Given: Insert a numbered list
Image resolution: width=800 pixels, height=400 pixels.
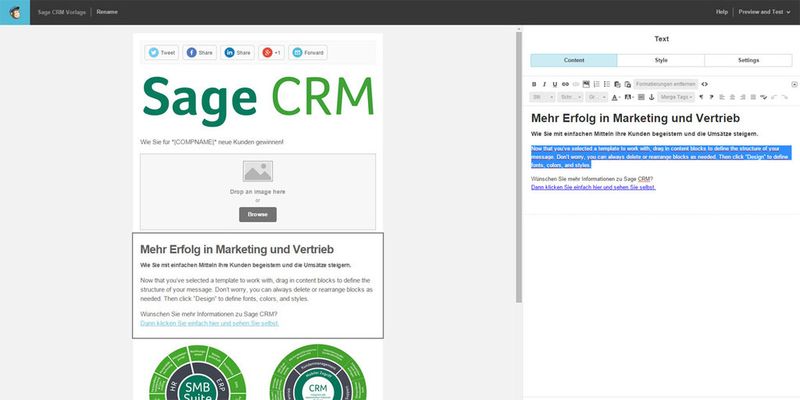Looking at the screenshot, I should [x=596, y=84].
